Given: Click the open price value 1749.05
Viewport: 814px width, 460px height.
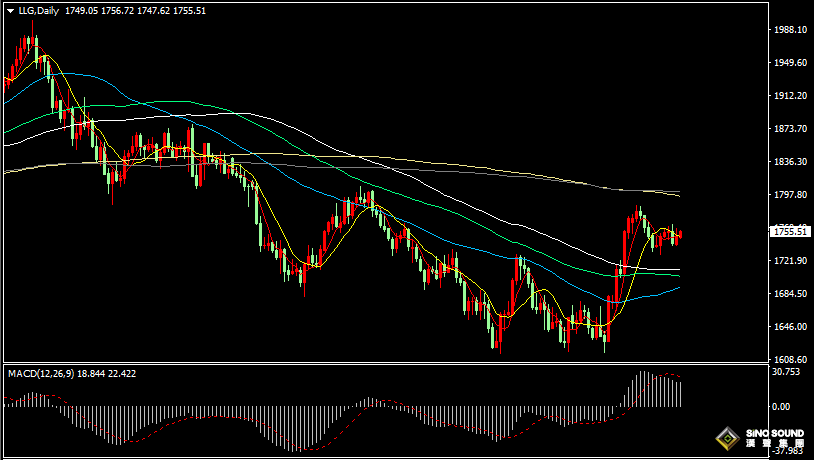Looking at the screenshot, I should [82, 11].
